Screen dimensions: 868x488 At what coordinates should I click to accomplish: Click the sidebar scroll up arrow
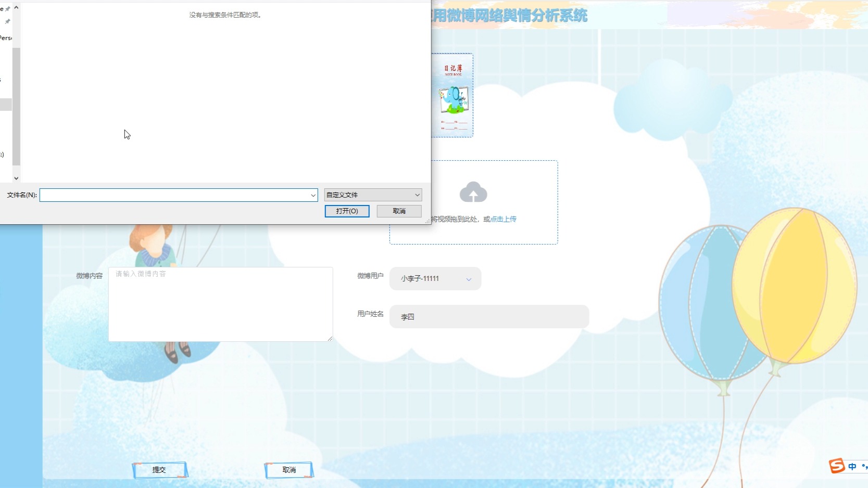click(16, 8)
